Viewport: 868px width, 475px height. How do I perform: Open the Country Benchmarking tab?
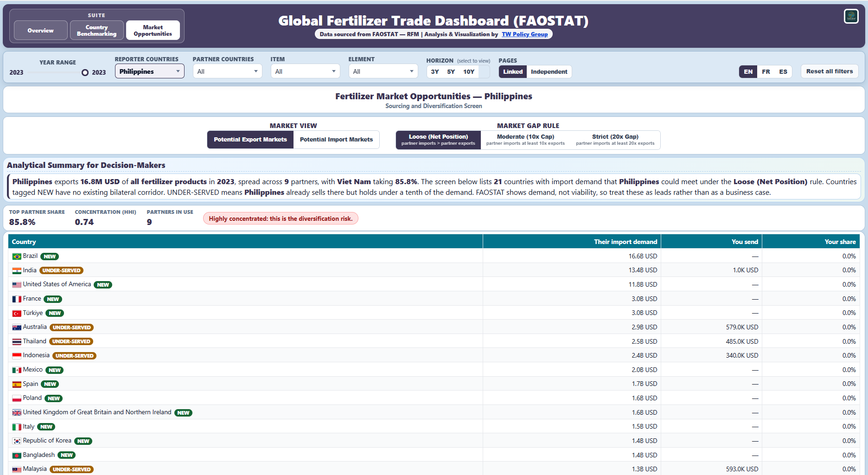97,30
